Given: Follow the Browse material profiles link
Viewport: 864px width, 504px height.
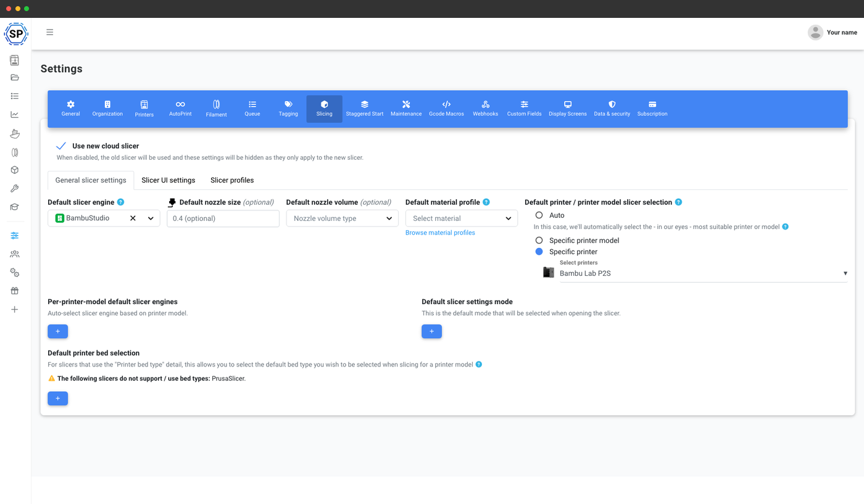Looking at the screenshot, I should pyautogui.click(x=440, y=233).
